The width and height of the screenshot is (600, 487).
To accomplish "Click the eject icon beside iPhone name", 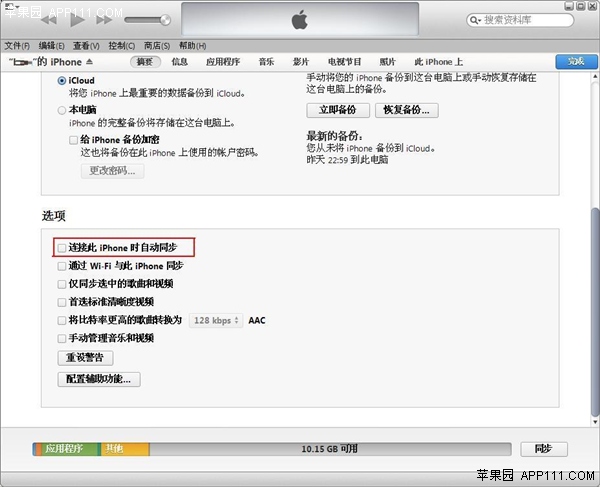I will coord(89,61).
